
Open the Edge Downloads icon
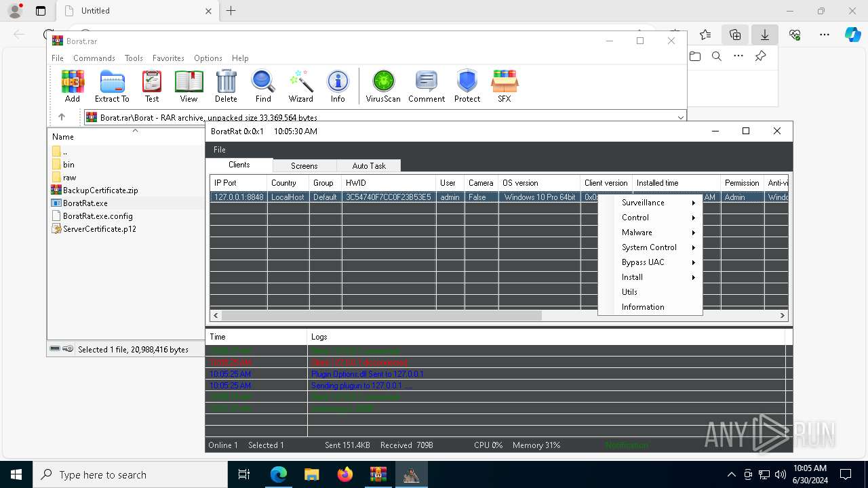pos(765,35)
